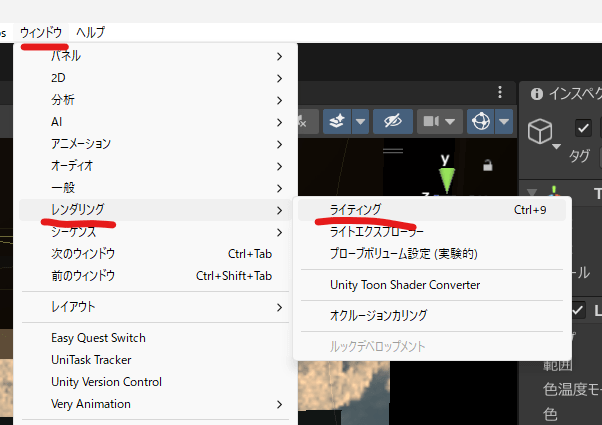
Task: Choose Unity Toon Shader Converter
Action: click(x=404, y=285)
